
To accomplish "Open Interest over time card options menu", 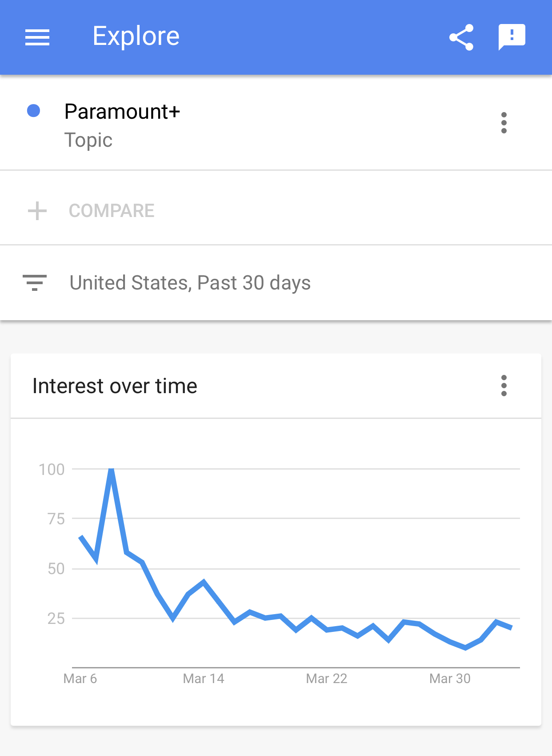I will [x=504, y=386].
